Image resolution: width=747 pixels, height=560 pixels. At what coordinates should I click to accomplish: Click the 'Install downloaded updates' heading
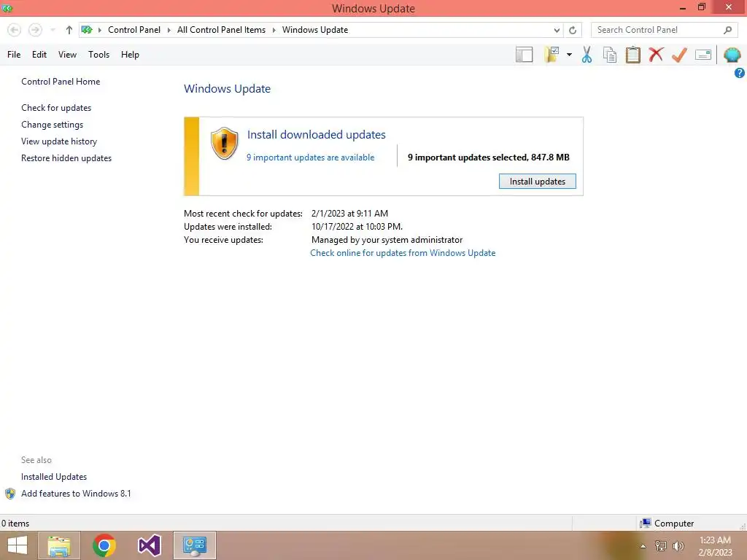point(316,135)
